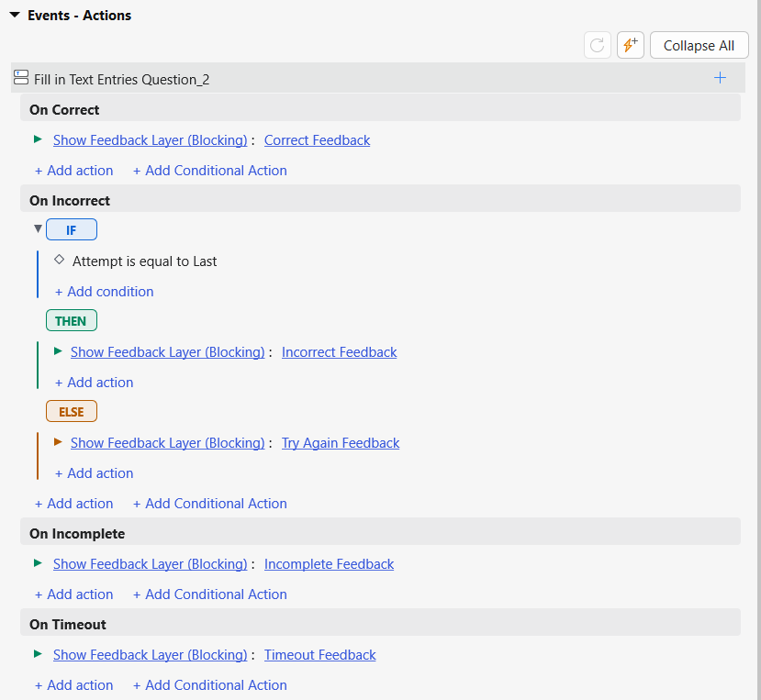761x700 pixels.
Task: Add action at bottom of On Incorrect
Action: [73, 504]
